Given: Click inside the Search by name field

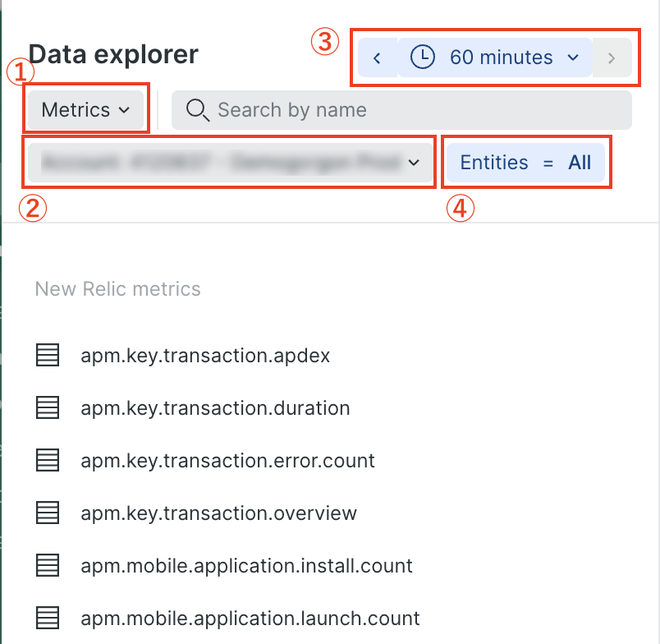Looking at the screenshot, I should pyautogui.click(x=328, y=109).
